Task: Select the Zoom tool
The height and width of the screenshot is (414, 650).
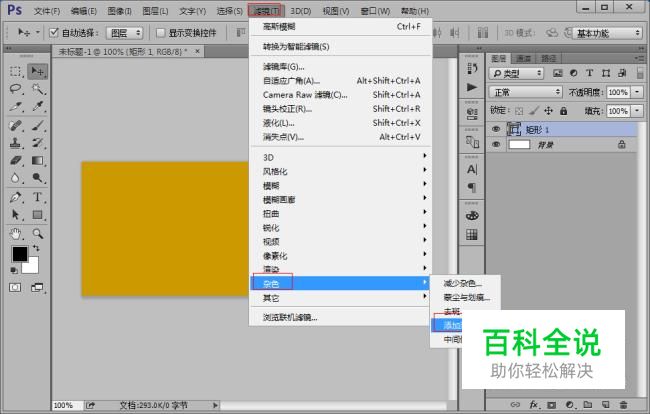Action: point(38,233)
